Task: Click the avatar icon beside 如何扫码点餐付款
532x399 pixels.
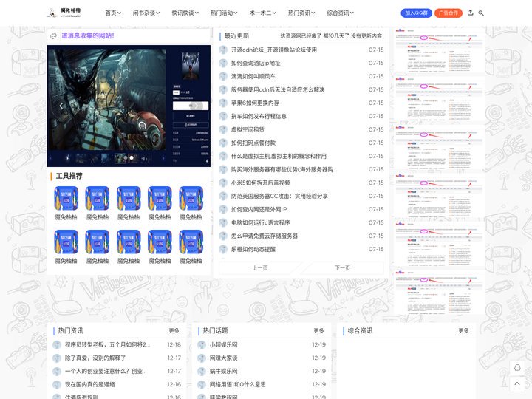Action: click(223, 143)
